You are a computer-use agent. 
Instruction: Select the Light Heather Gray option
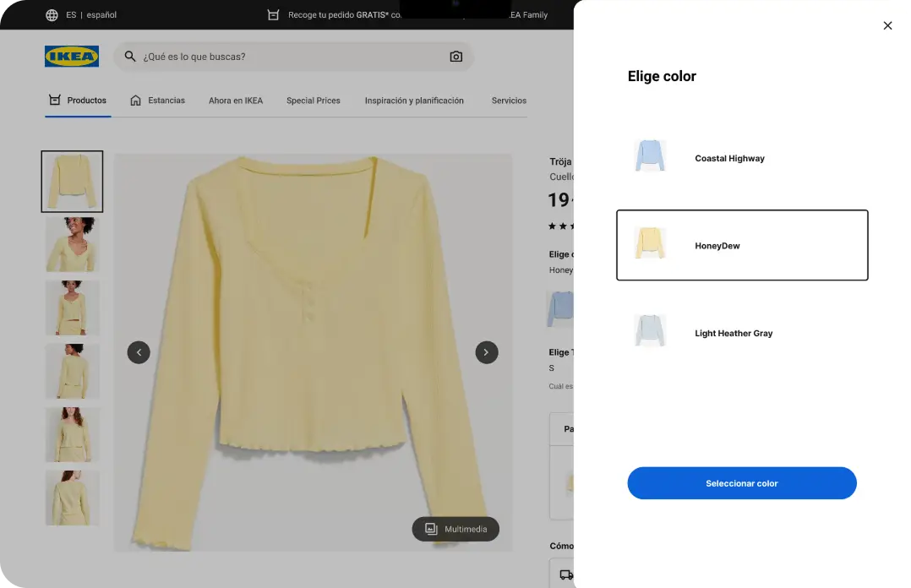tap(742, 333)
